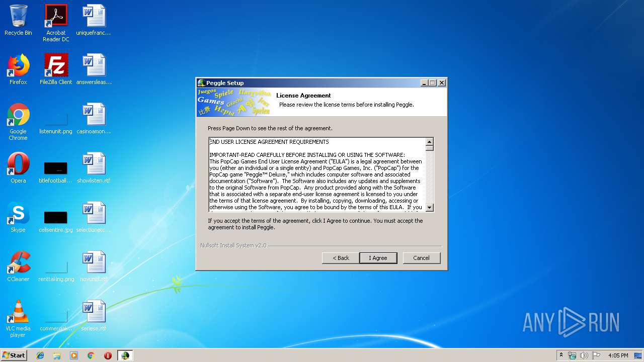Click the Peggle Setup title bar icon
Screen dimensions: 644x362
click(201, 83)
